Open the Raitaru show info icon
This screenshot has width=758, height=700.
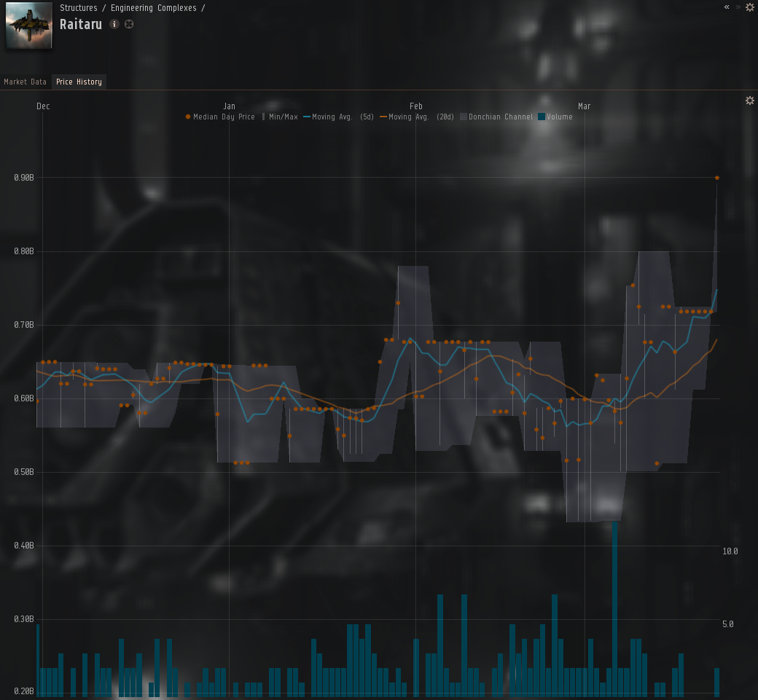pyautogui.click(x=114, y=24)
